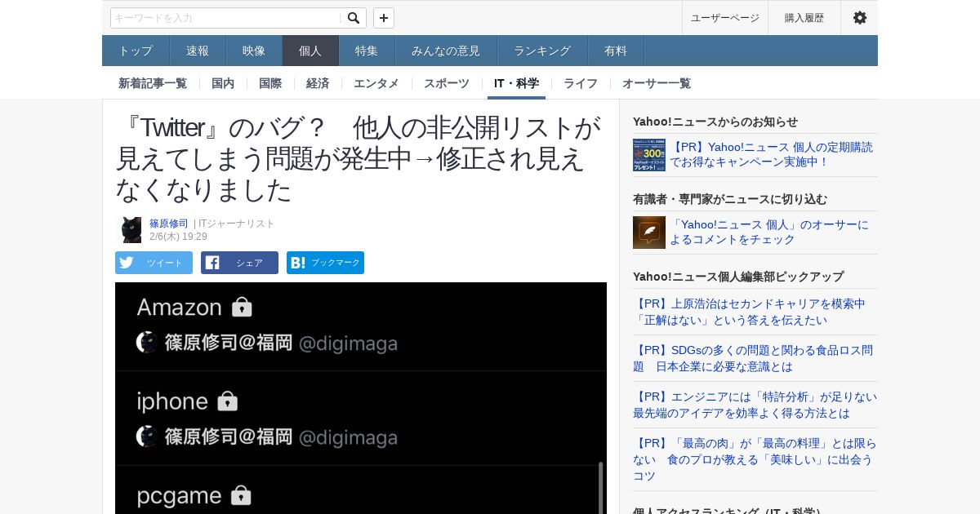Viewport: 980px width, 514px height.
Task: Click the シェア button label
Action: tap(249, 263)
